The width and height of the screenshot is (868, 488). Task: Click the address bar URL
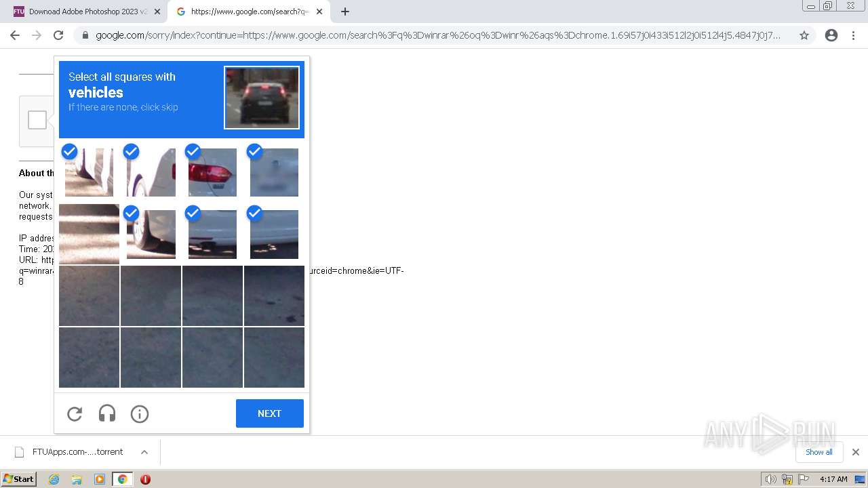(438, 35)
